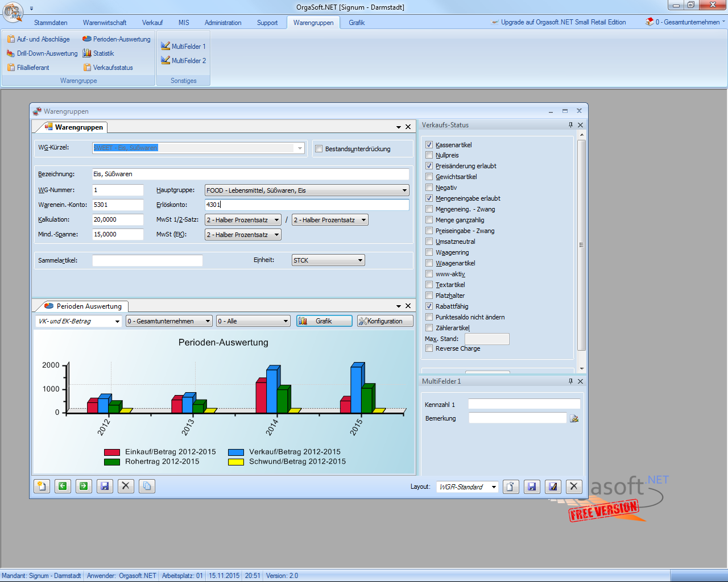Enable the Nullpreis checkbox
728x582 pixels.
(429, 155)
